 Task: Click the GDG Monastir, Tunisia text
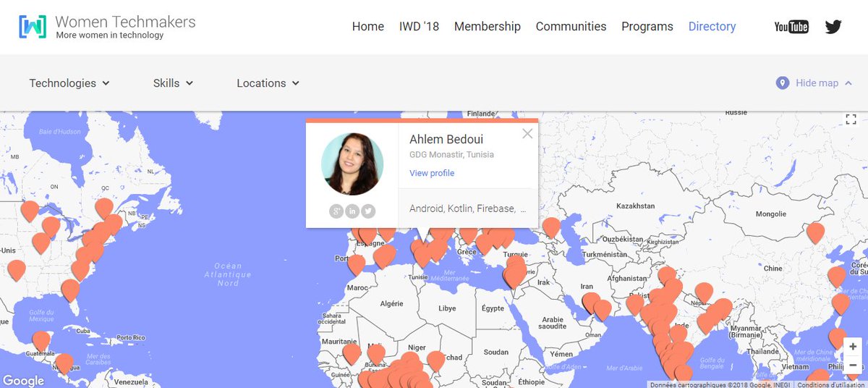452,155
